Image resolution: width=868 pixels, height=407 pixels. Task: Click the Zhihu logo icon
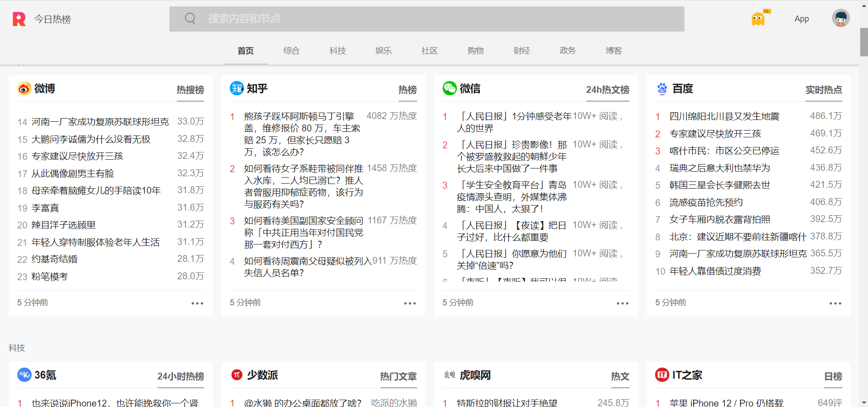237,88
